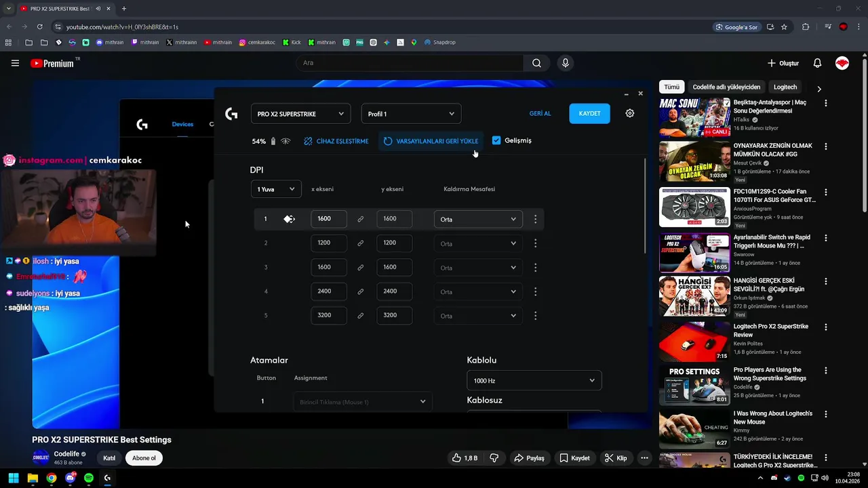
Task: Open the Profil 1 dropdown
Action: pyautogui.click(x=411, y=114)
